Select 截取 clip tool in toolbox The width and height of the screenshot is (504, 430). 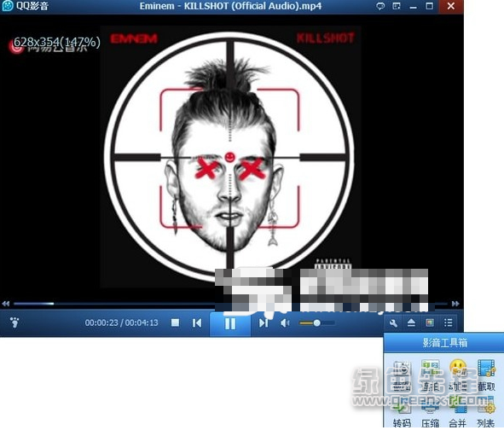pos(486,375)
